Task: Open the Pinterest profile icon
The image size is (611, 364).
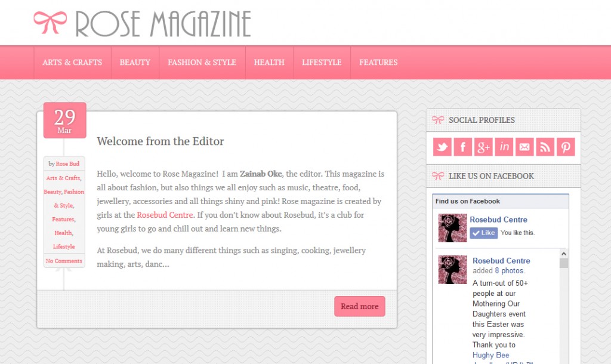Action: 566,147
